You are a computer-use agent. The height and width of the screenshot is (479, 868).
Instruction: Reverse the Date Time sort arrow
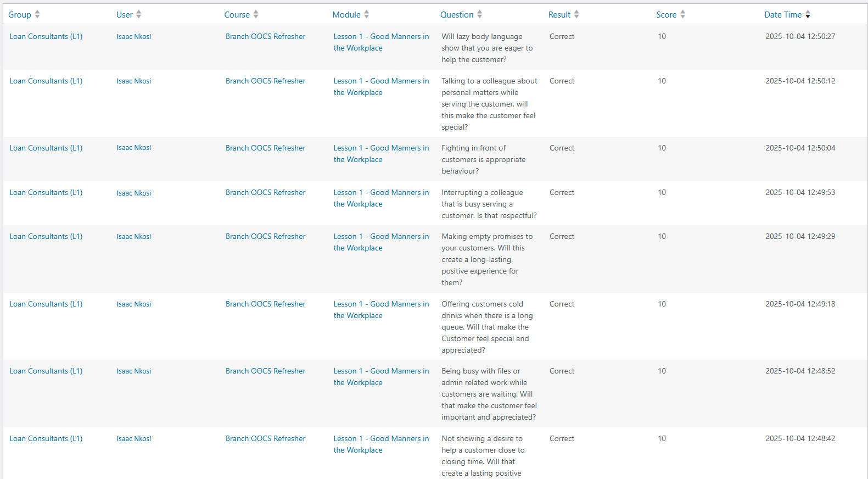pyautogui.click(x=808, y=15)
